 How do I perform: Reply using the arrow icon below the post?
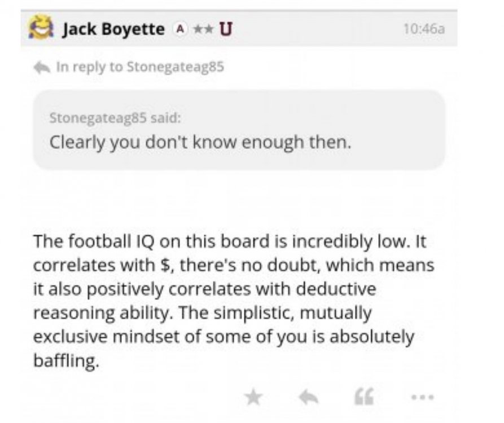coord(308,398)
